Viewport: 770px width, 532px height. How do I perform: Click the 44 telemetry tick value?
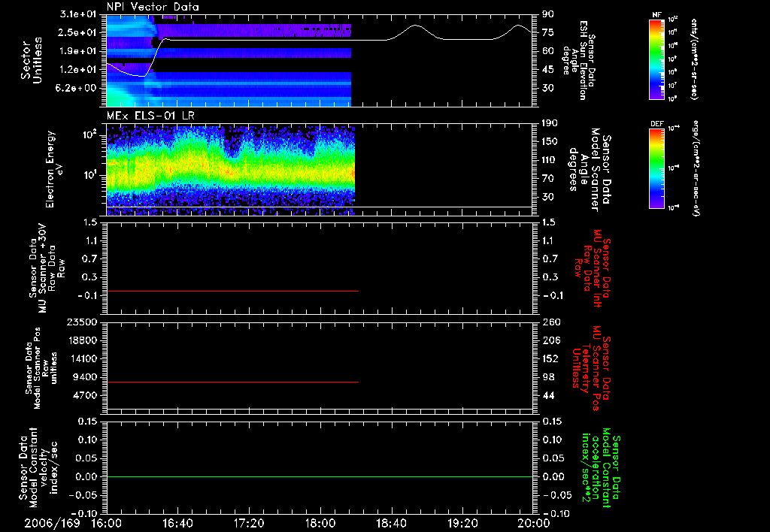pyautogui.click(x=548, y=395)
